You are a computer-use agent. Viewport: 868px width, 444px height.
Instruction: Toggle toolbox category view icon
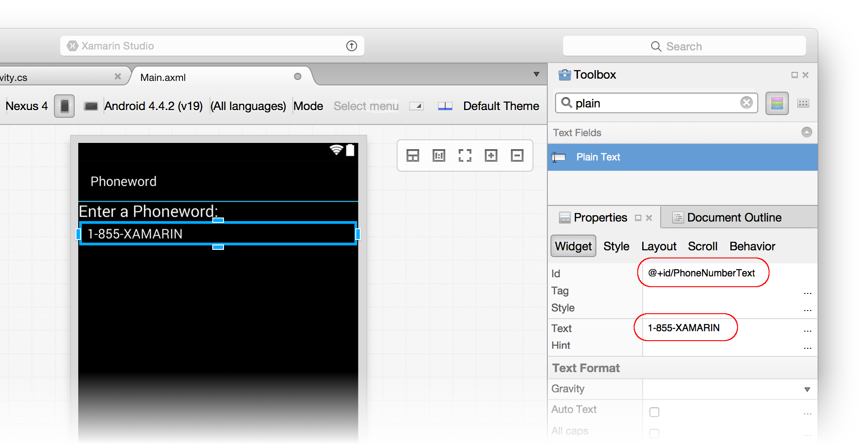777,103
